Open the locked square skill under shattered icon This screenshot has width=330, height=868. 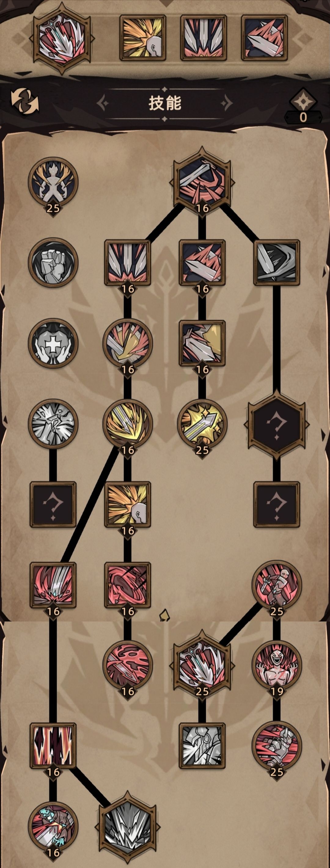[53, 504]
